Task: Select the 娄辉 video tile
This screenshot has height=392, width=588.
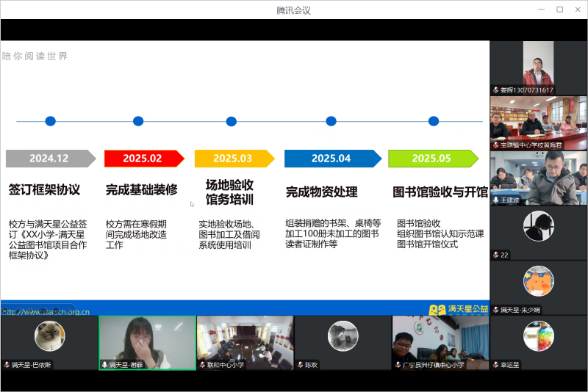Action: coord(539,68)
